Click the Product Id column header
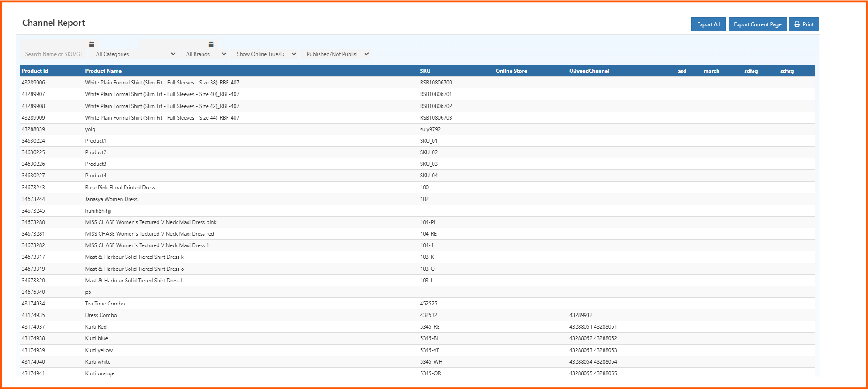This screenshot has height=389, width=868. [x=35, y=71]
